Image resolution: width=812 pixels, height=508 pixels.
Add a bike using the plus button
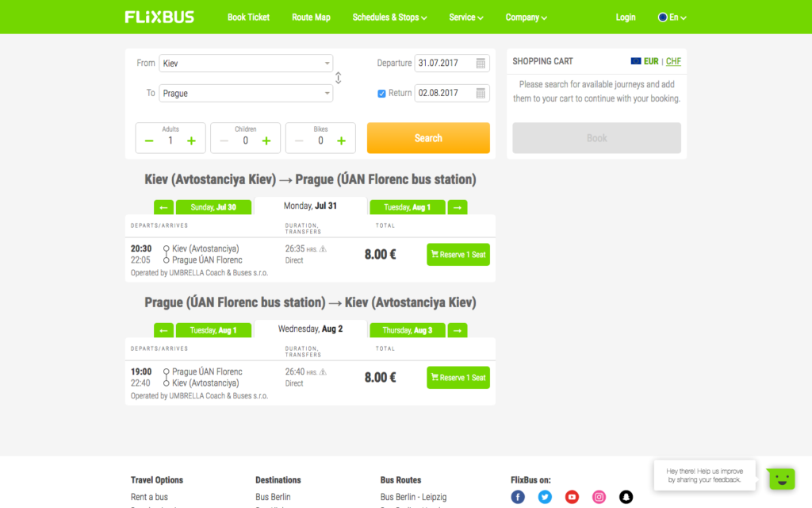(341, 141)
